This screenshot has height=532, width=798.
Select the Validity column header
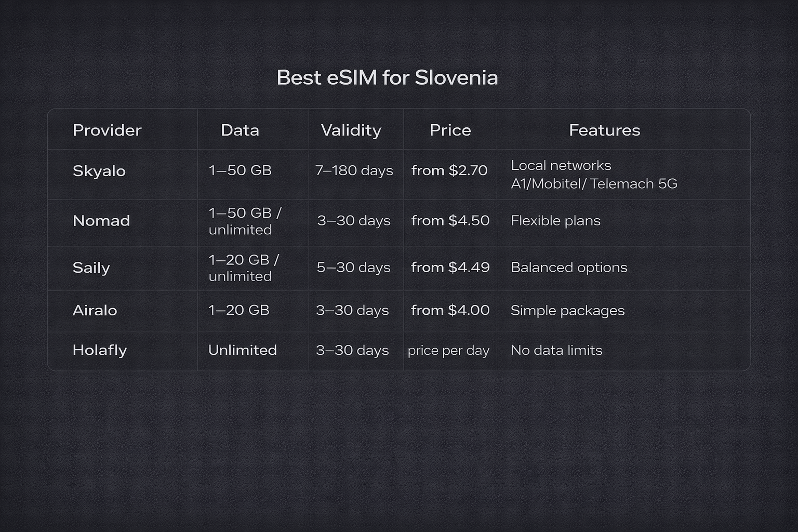tap(351, 130)
